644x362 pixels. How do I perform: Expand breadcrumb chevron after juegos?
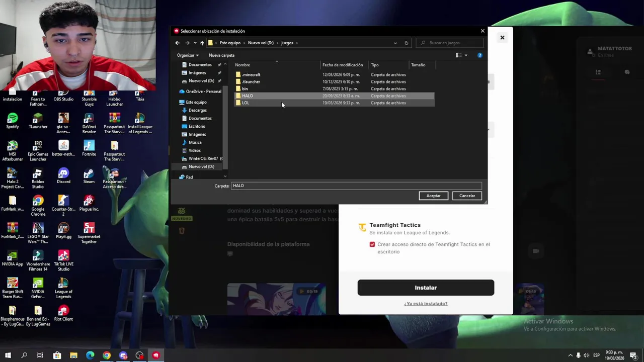297,43
